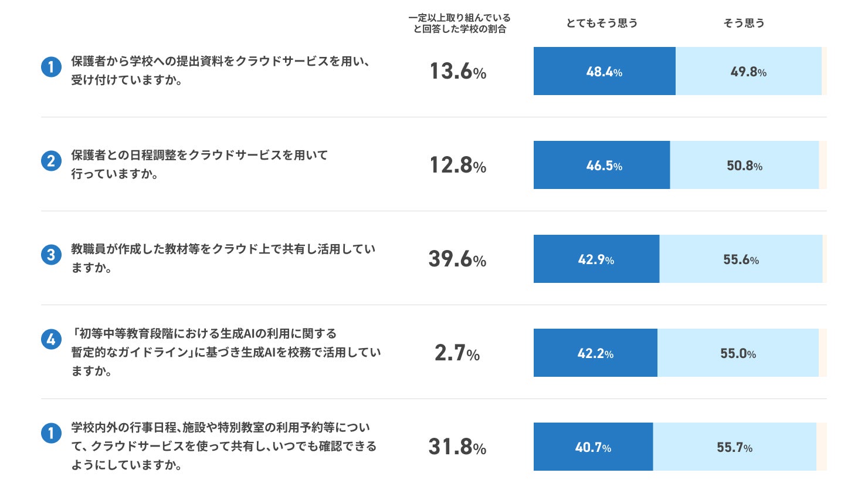Screen dimensions: 868x493
Task: Click the number 1 badge beside 保護者から学校への提出資料
Action: (51, 67)
